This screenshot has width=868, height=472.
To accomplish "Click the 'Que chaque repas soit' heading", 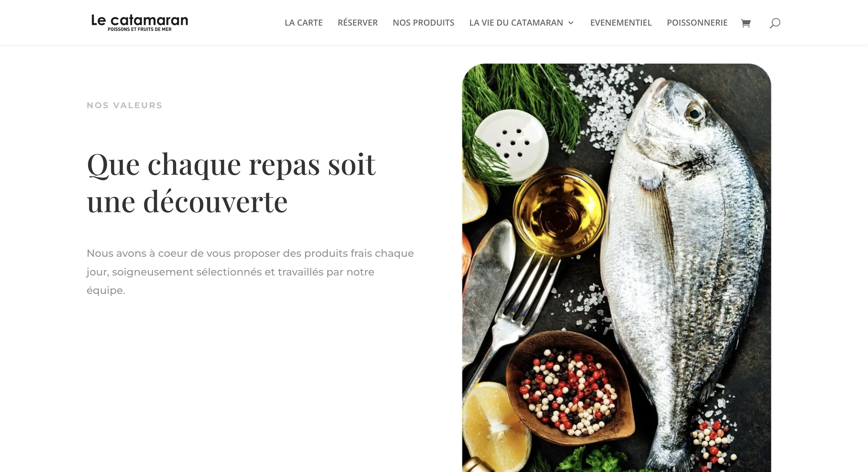I will (231, 165).
